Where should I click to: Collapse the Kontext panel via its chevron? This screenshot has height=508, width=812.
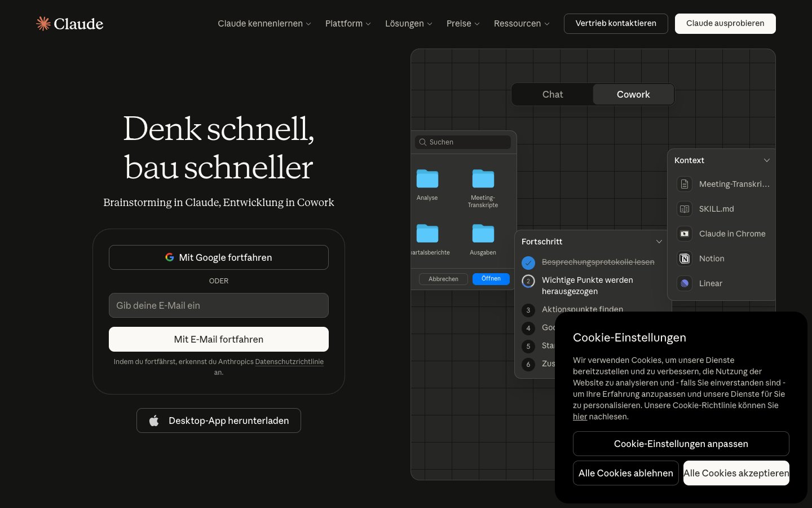click(x=767, y=160)
